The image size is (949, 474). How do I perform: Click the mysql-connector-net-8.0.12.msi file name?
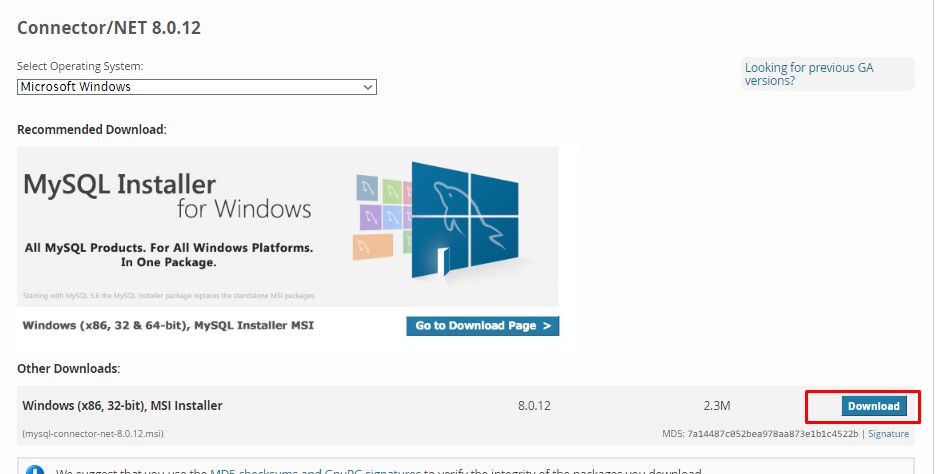(x=93, y=433)
